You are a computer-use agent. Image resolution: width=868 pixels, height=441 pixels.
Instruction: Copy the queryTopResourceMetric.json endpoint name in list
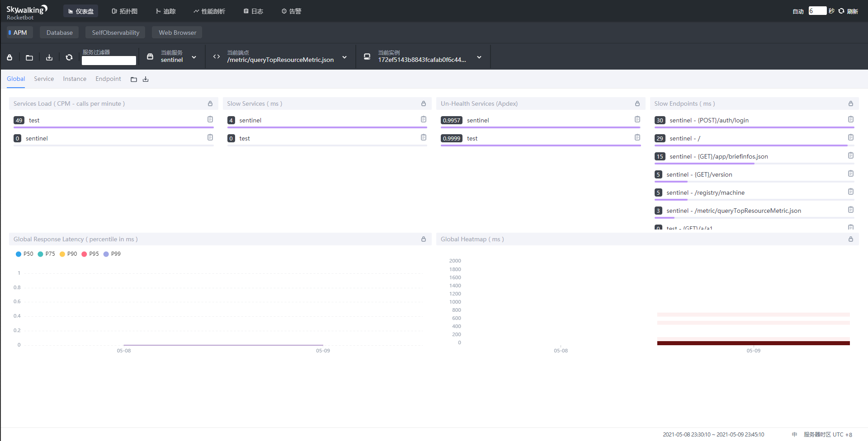click(x=851, y=210)
